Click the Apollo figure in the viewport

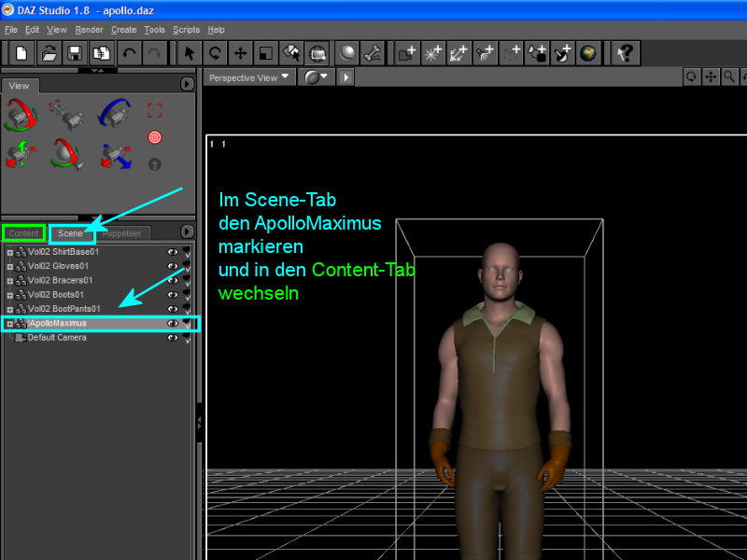500,400
